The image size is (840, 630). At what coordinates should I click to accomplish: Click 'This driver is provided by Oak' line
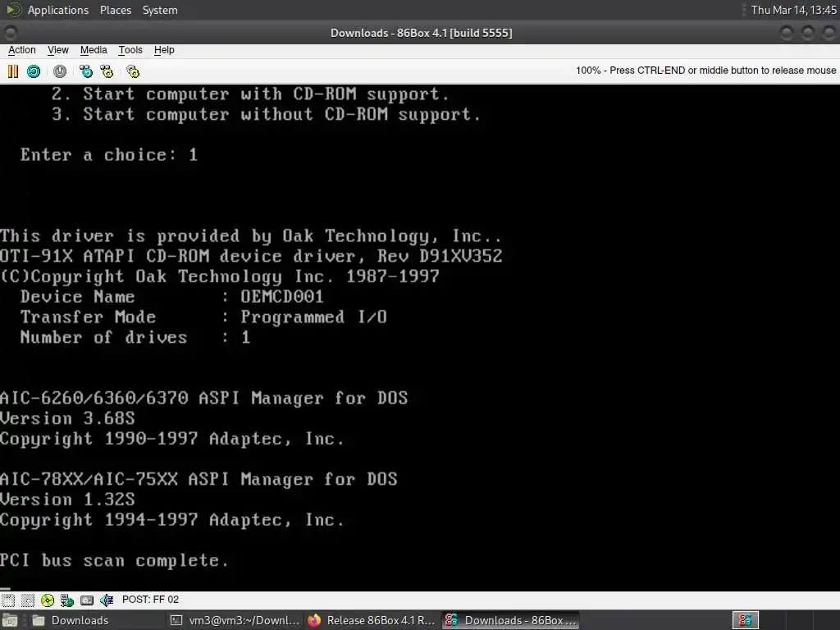pyautogui.click(x=251, y=235)
